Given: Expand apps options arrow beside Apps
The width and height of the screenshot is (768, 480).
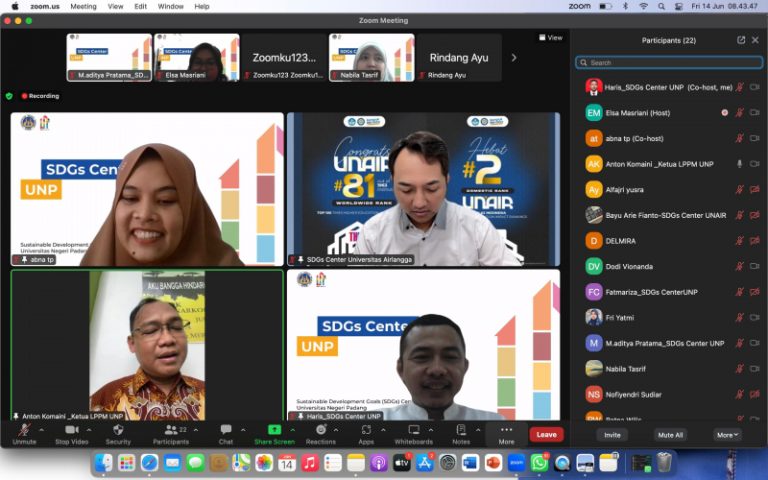Looking at the screenshot, I should click(x=383, y=430).
